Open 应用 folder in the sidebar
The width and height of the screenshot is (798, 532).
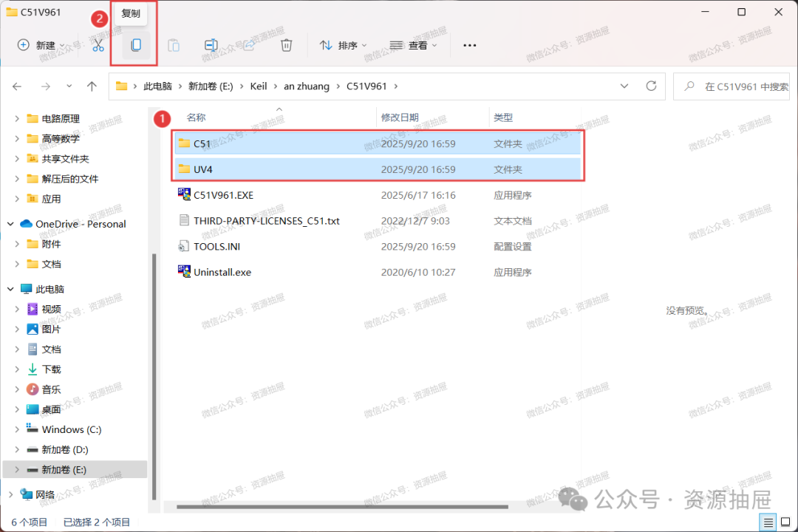pos(52,199)
